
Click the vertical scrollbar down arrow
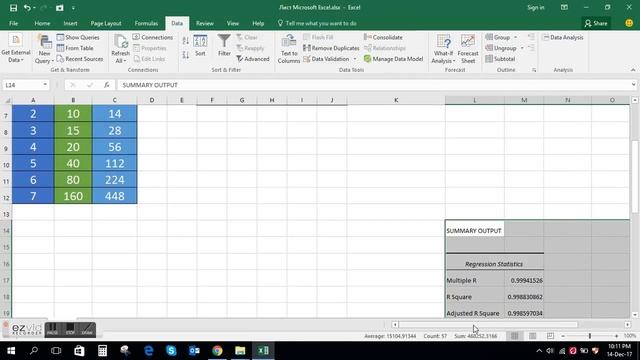(x=635, y=315)
